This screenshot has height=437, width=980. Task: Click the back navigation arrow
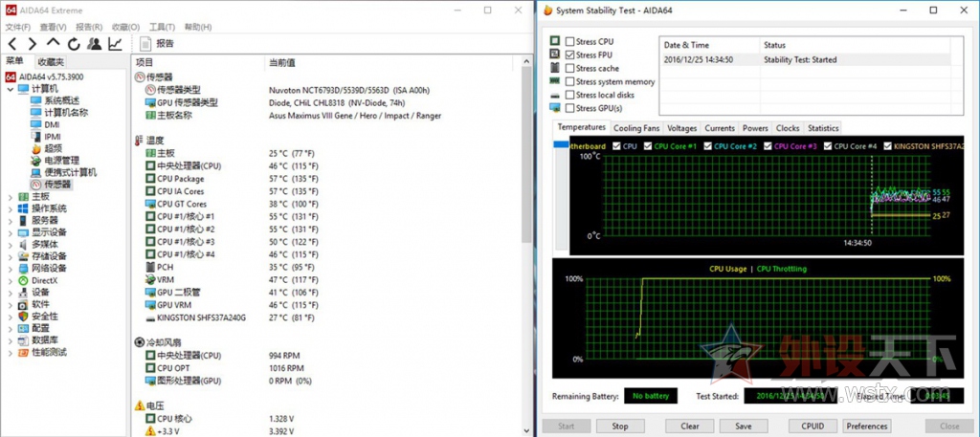point(12,44)
